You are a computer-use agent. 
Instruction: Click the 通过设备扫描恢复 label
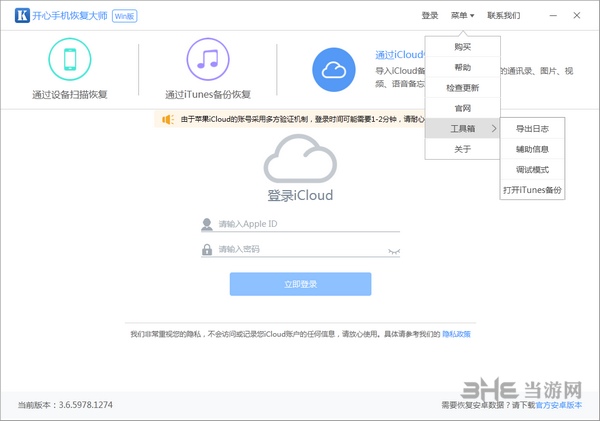pyautogui.click(x=70, y=94)
